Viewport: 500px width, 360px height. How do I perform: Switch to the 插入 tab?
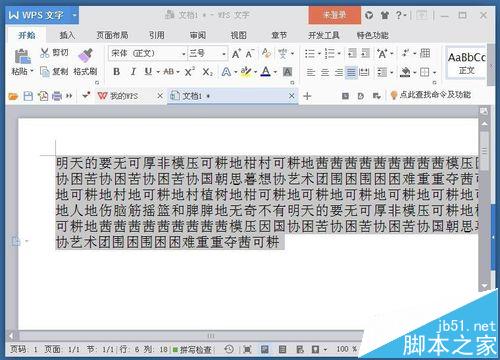pos(67,35)
